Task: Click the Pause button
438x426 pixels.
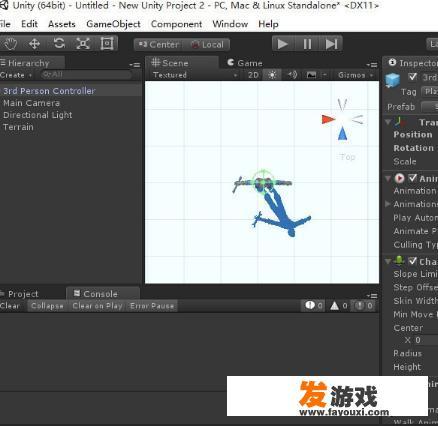Action: tap(307, 44)
